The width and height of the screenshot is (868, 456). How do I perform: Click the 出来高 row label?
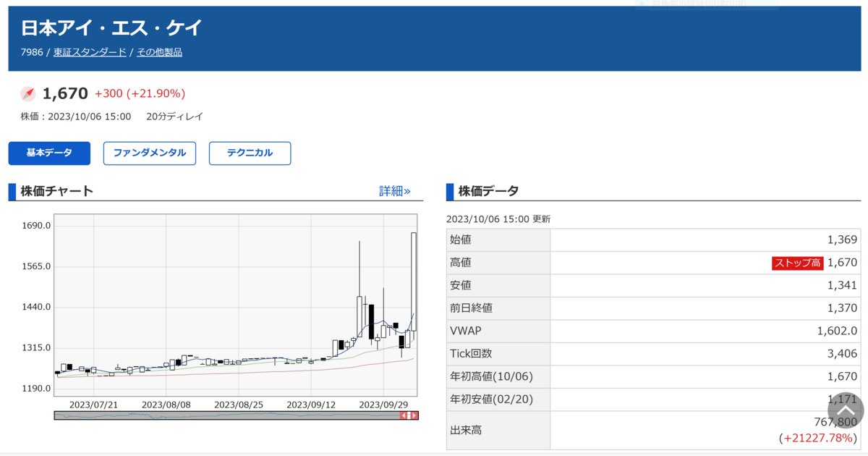click(466, 430)
